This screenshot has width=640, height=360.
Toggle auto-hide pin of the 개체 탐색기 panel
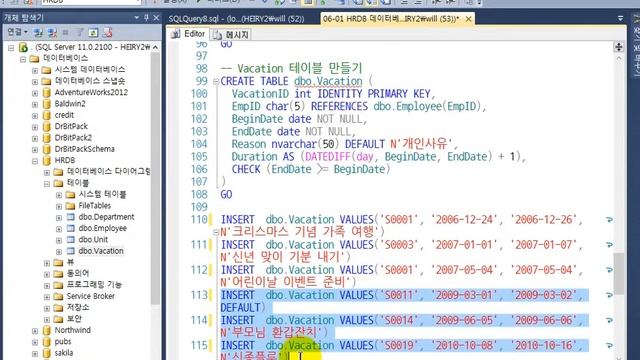click(146, 18)
